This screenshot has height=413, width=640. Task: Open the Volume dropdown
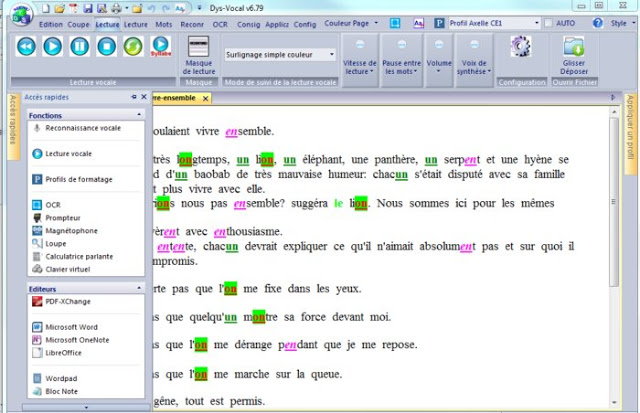click(439, 56)
